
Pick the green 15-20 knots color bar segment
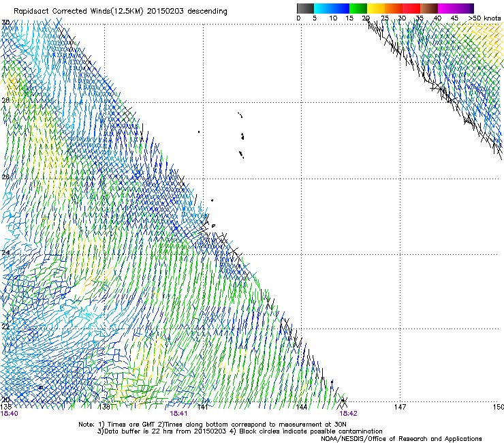click(358, 8)
